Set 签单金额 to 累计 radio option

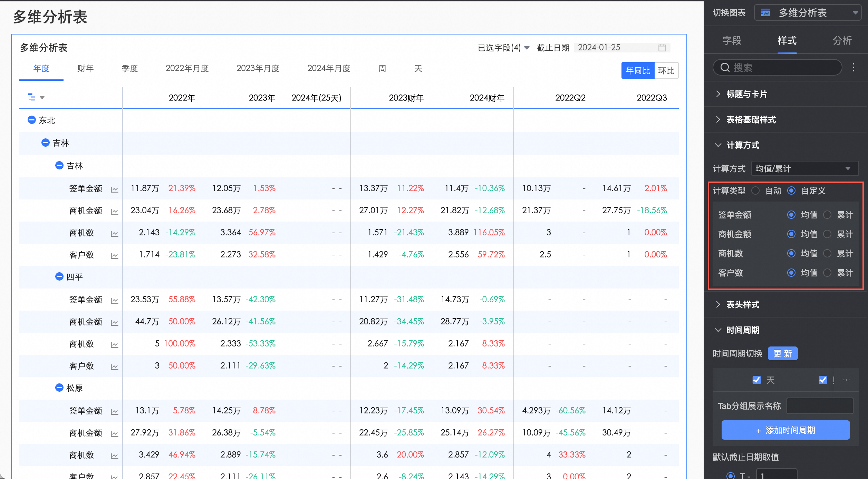827,215
